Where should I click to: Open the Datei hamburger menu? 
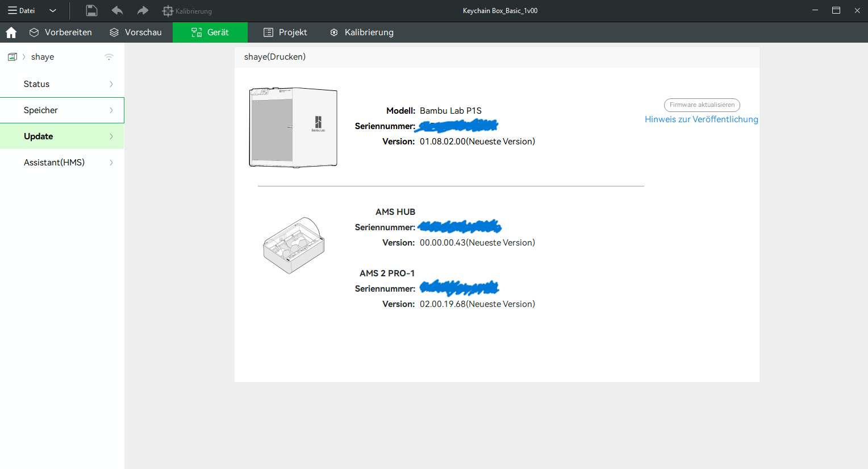point(21,11)
